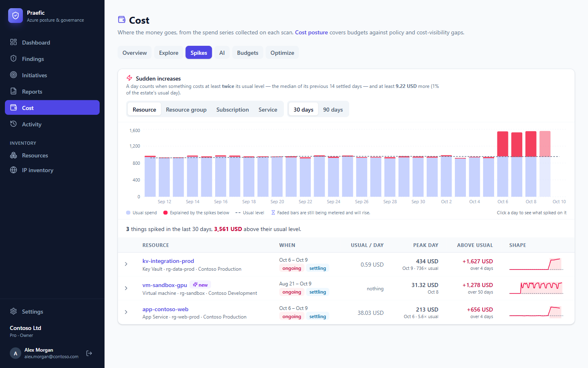This screenshot has width=588, height=368.
Task: Click the Usual spend legend swatch
Action: [128, 213]
